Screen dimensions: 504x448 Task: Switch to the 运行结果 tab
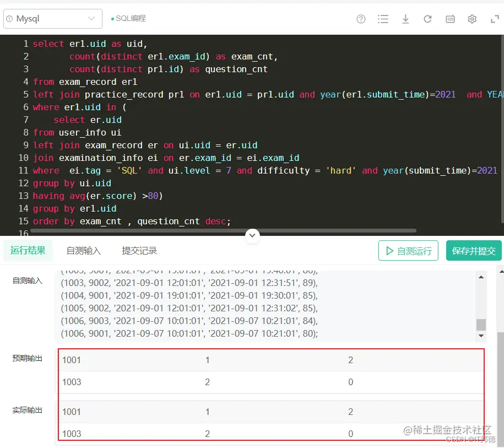coord(28,250)
